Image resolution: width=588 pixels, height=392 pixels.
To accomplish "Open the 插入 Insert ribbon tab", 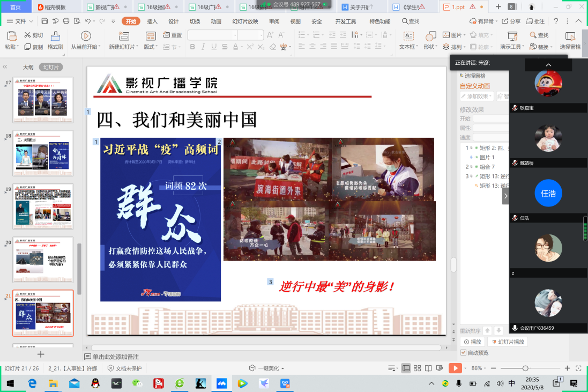I will 152,21.
